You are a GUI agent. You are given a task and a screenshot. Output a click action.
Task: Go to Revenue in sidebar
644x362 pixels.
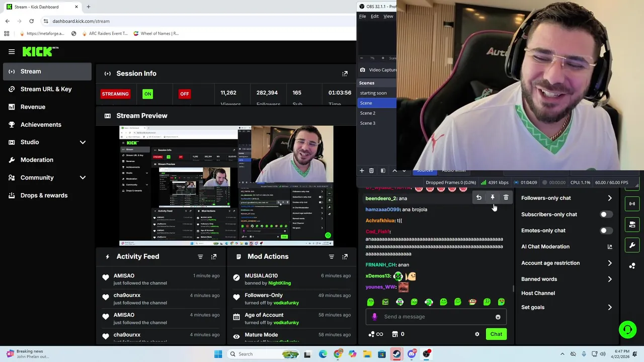(47, 107)
